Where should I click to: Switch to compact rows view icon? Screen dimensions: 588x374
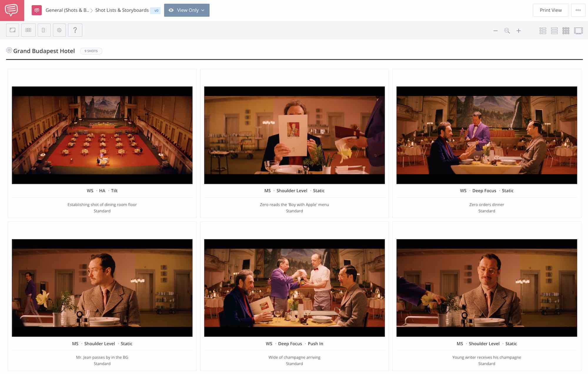[x=554, y=31]
